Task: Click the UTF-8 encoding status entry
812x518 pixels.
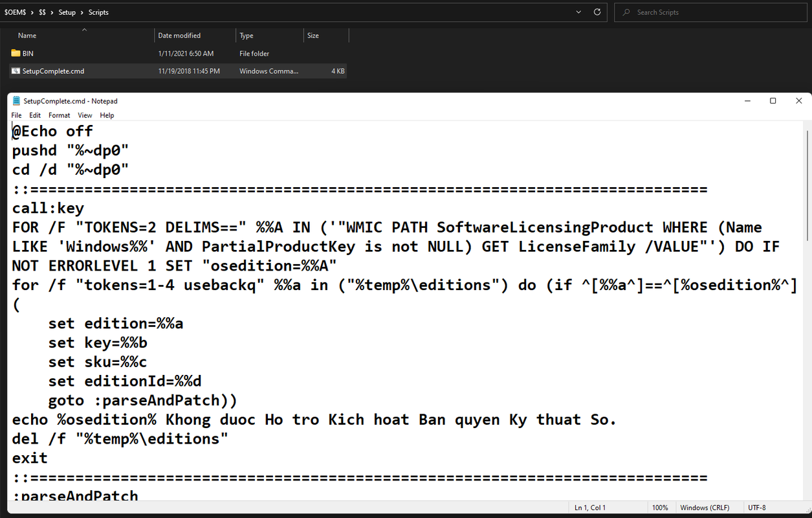Action: coord(757,508)
